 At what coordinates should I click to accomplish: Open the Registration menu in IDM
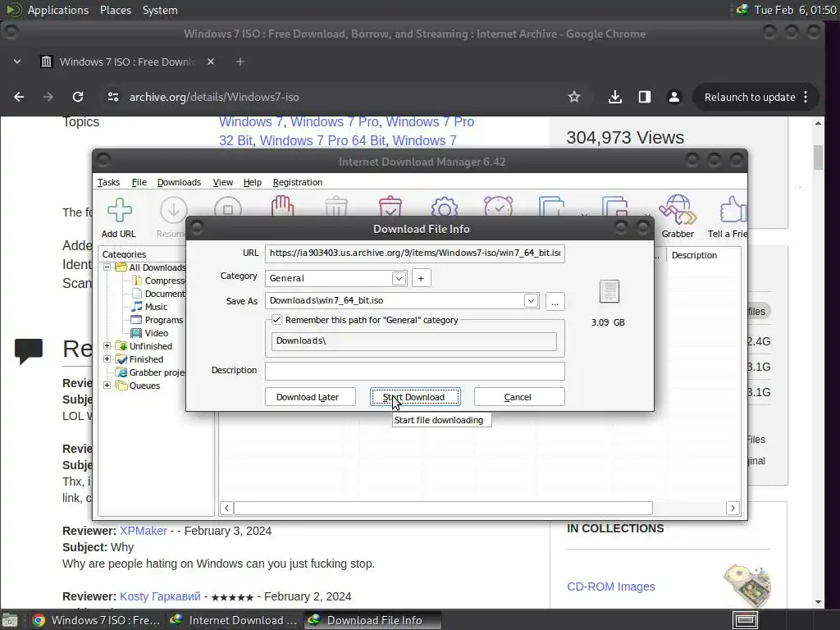pos(297,182)
